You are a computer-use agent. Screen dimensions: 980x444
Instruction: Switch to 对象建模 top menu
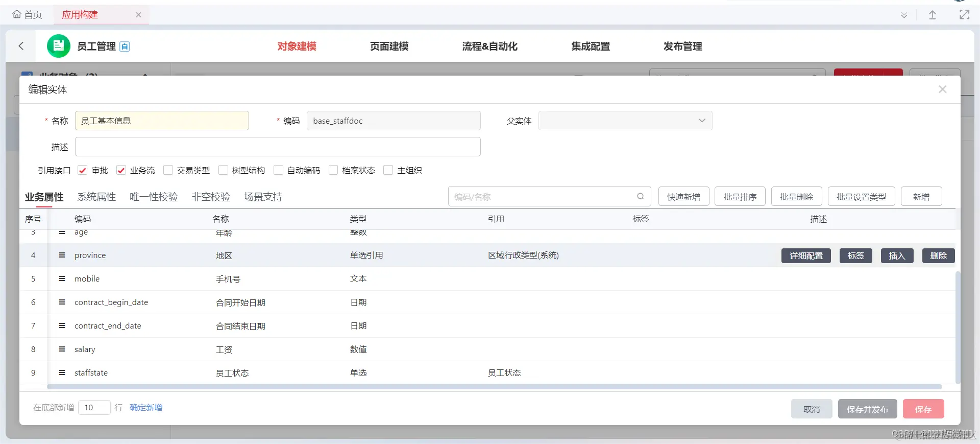(x=297, y=46)
